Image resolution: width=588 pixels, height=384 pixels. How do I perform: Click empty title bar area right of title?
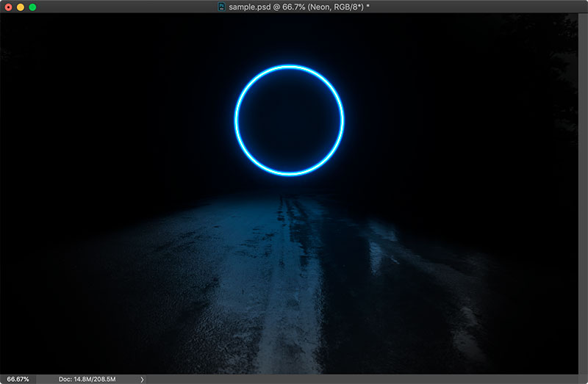coord(478,7)
